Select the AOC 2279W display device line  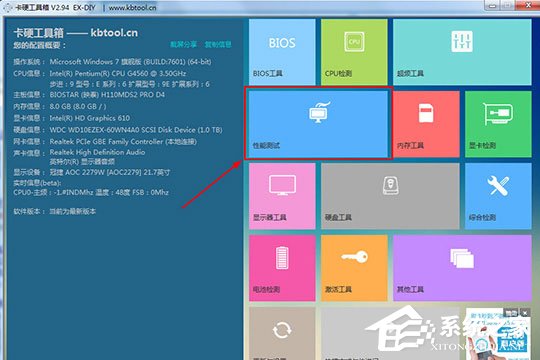point(92,172)
